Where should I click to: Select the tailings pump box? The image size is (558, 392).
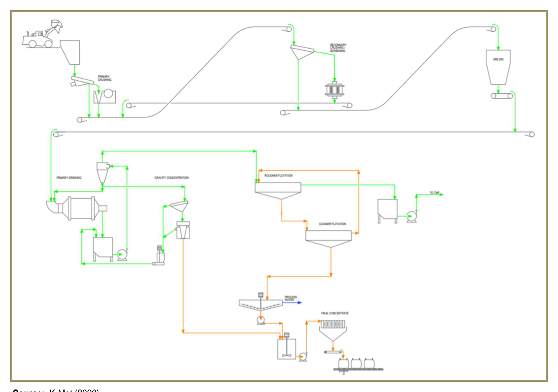click(387, 211)
